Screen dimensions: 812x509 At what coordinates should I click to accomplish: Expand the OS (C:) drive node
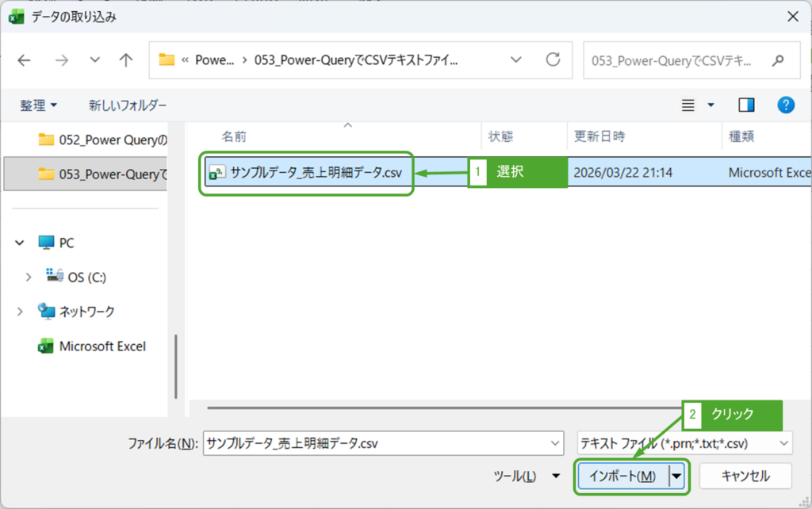(x=29, y=277)
